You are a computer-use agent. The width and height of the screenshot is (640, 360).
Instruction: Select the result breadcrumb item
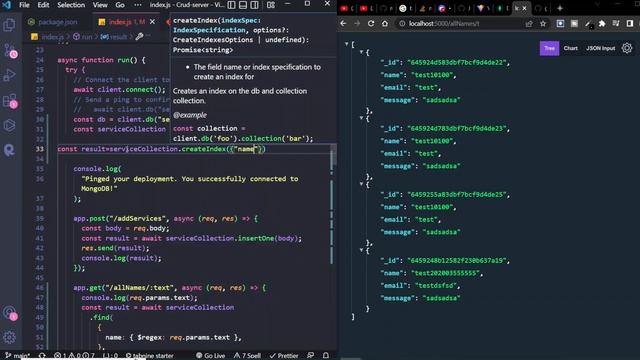click(114, 37)
